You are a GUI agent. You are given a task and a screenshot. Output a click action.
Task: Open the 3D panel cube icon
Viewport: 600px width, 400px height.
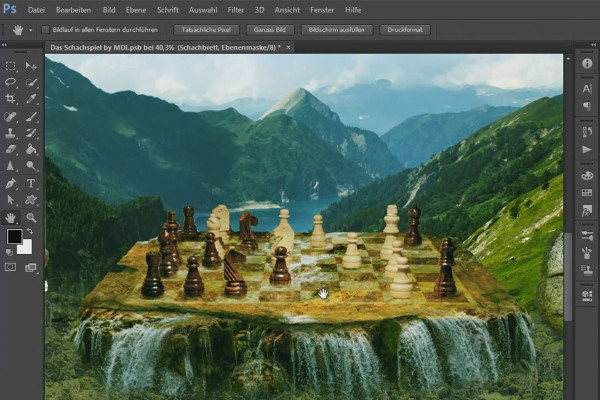[587, 296]
